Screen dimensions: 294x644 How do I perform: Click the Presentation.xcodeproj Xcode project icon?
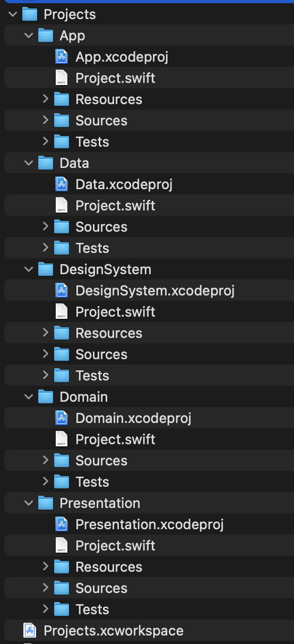pyautogui.click(x=62, y=524)
